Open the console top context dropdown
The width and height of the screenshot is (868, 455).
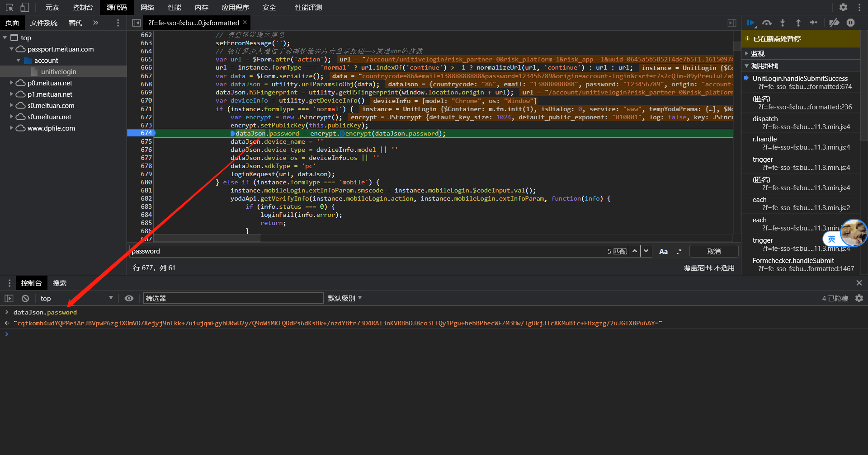[76, 298]
